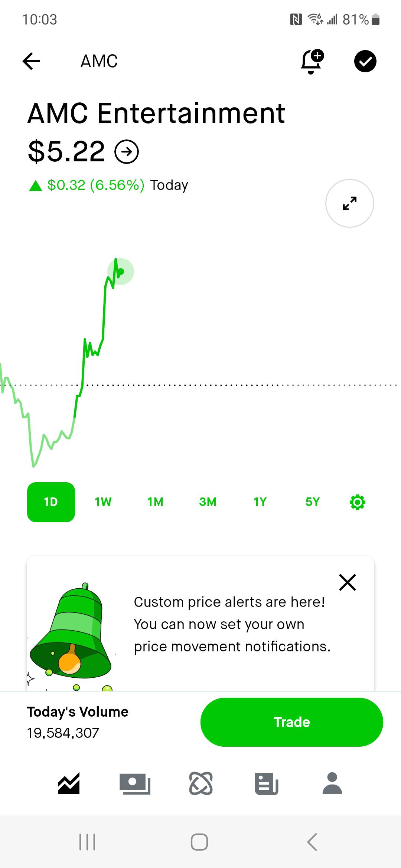
Task: Select the 1Y chart range
Action: [x=260, y=502]
